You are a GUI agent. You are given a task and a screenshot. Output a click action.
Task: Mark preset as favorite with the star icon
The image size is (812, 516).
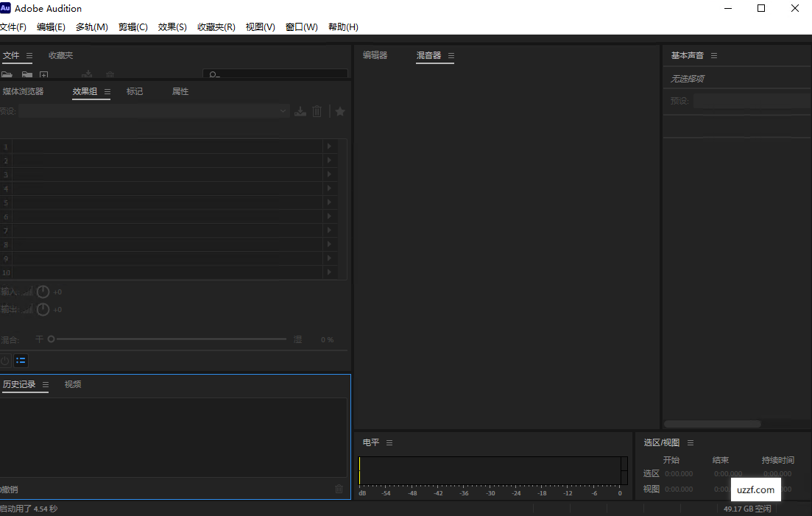pyautogui.click(x=339, y=110)
